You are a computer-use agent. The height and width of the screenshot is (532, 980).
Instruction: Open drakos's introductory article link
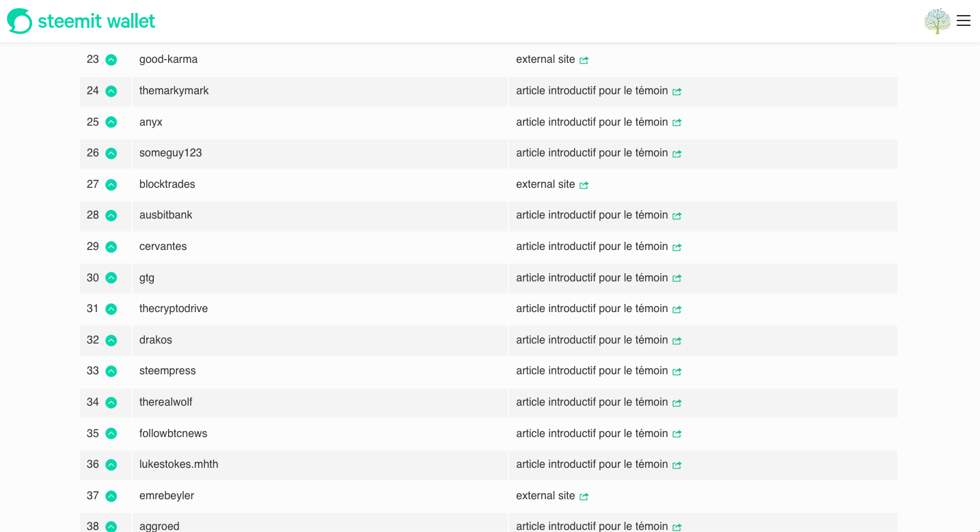point(599,340)
